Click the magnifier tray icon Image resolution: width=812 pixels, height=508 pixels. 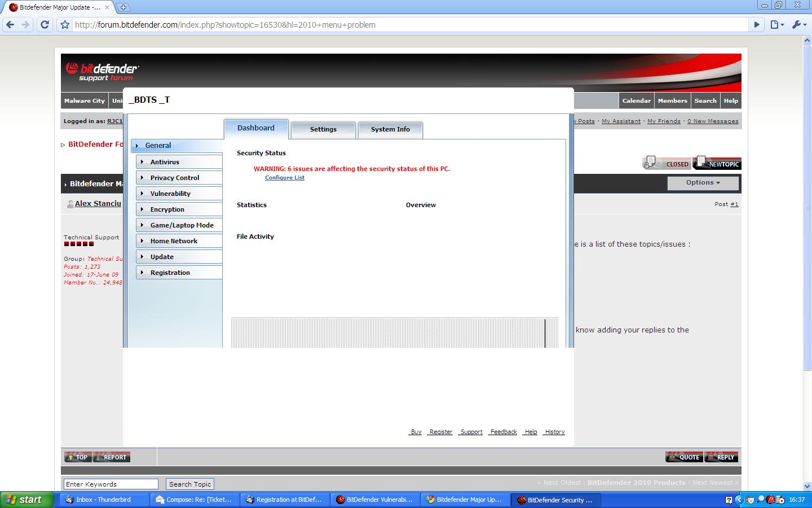point(761,500)
